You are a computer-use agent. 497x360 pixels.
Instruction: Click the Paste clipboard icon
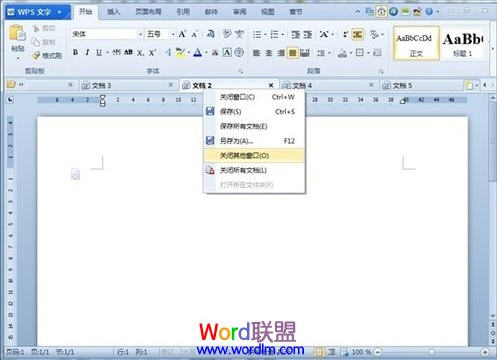17,33
